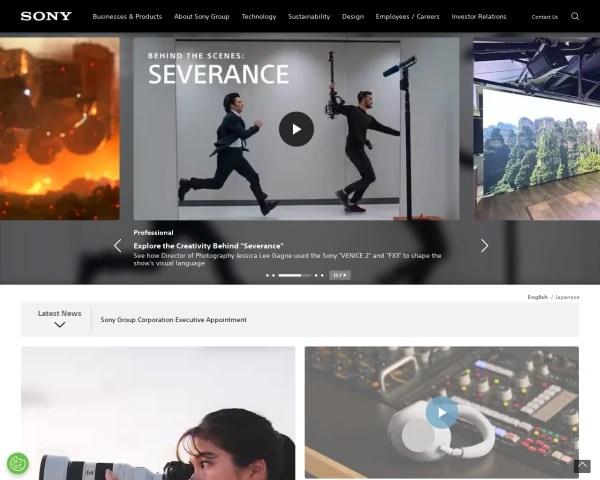Open 'Explore the Creativity Behind Severance' headline

click(209, 246)
